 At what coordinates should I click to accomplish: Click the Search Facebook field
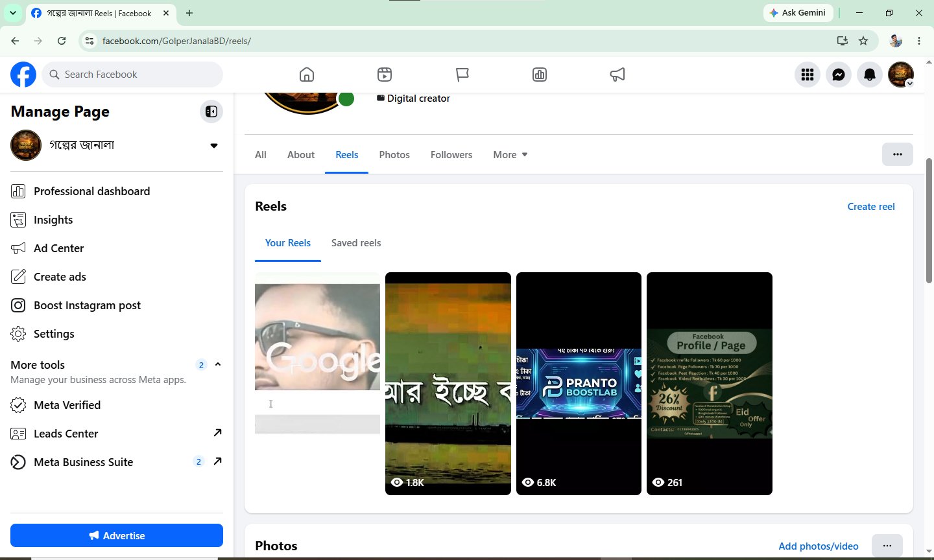pos(132,75)
